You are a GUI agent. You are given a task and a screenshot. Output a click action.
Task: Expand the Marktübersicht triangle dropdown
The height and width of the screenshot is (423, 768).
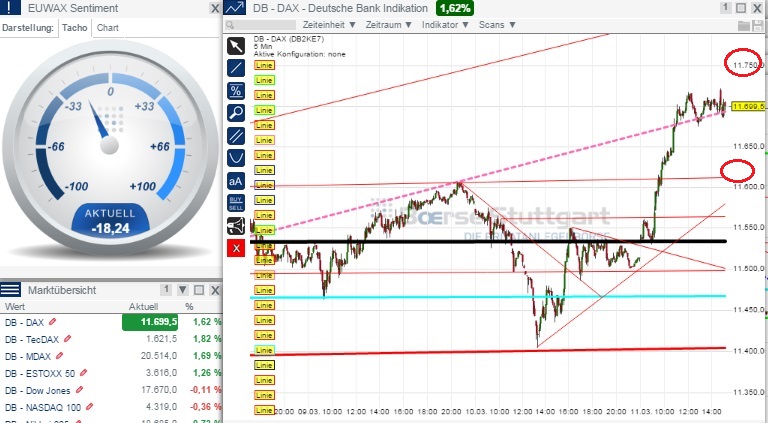183,290
